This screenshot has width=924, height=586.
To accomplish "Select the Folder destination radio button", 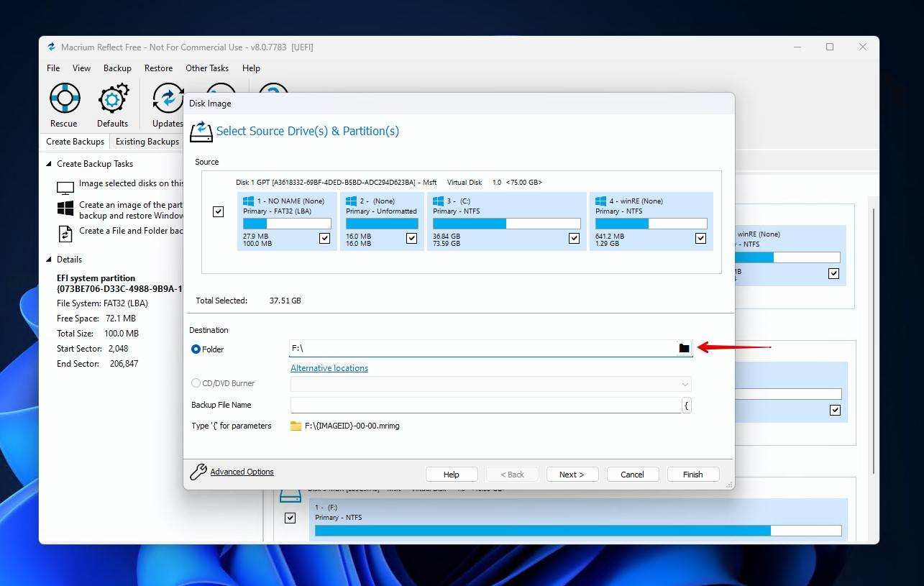I will [196, 349].
